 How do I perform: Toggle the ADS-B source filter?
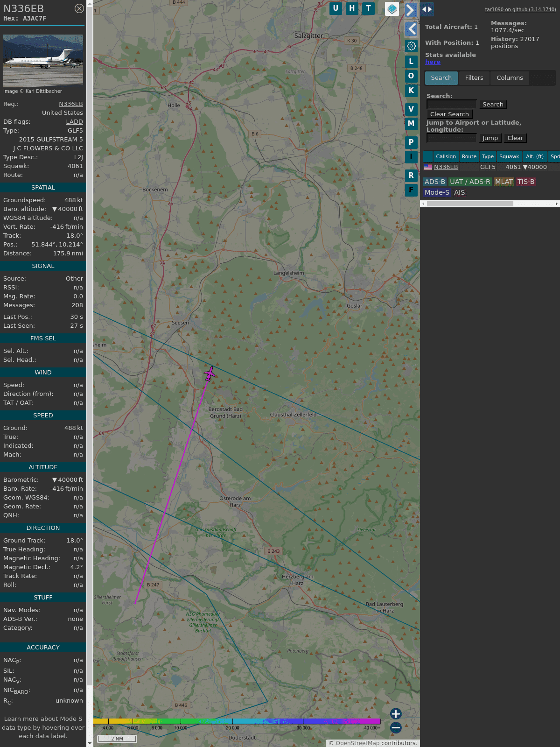click(x=434, y=182)
